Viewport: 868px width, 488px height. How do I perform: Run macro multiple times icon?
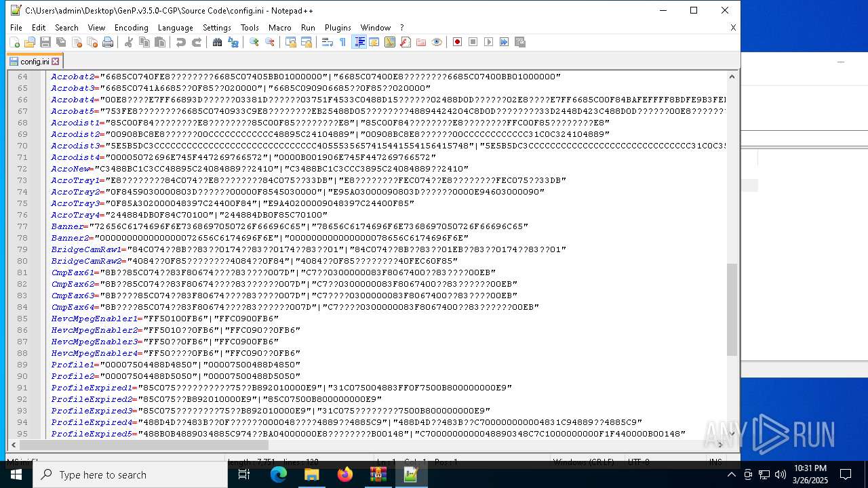[505, 42]
